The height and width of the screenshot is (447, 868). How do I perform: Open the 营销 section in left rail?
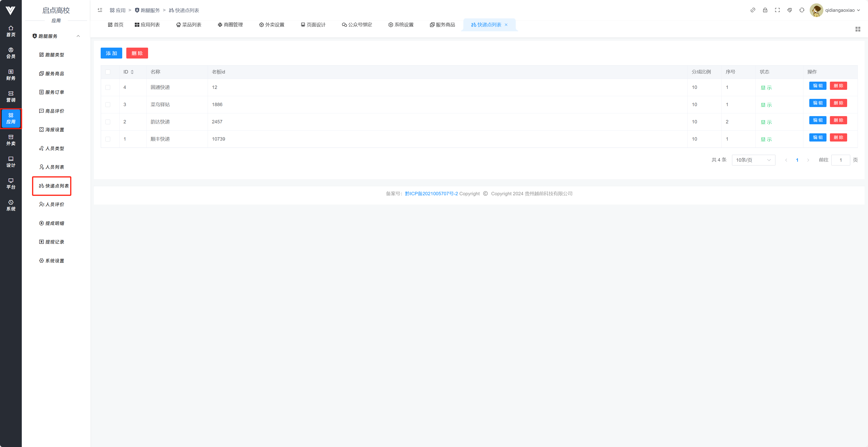pos(11,96)
